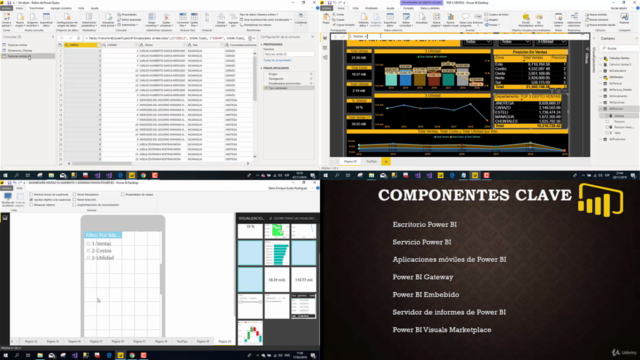Open Orígenes recientes in the Power Query ribbon
The height and width of the screenshot is (360, 640).
tap(33, 20)
